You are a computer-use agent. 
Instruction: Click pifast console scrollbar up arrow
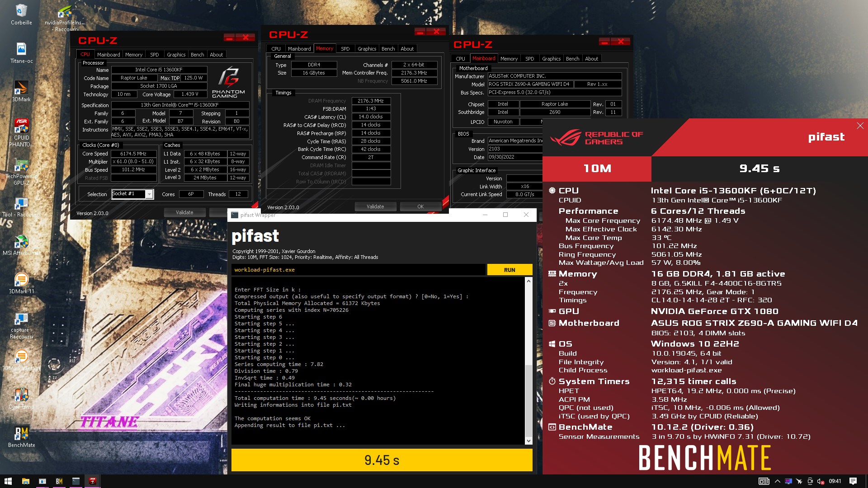(528, 281)
